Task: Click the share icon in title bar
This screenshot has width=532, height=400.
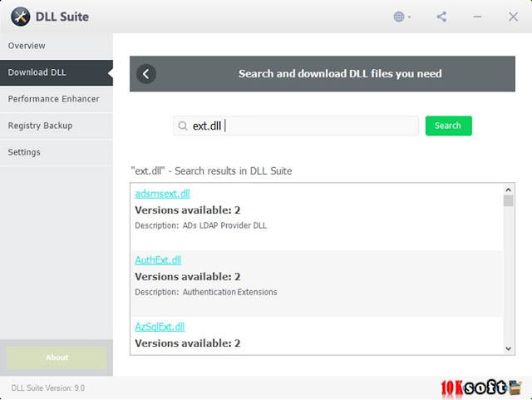Action: (441, 17)
